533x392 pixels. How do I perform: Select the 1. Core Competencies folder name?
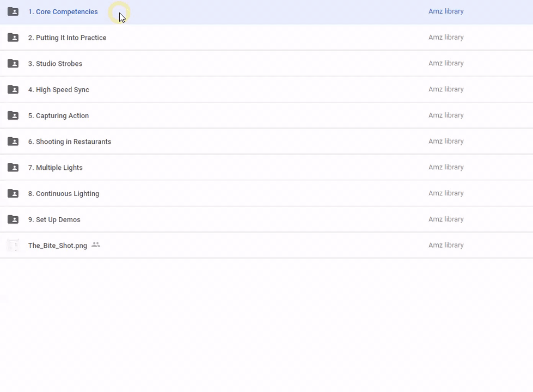click(x=63, y=12)
